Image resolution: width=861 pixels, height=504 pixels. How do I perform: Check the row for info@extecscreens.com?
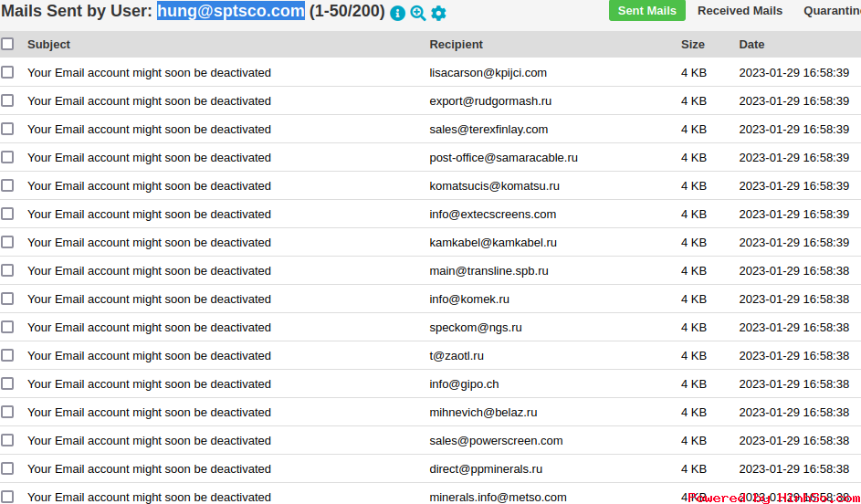(7, 215)
